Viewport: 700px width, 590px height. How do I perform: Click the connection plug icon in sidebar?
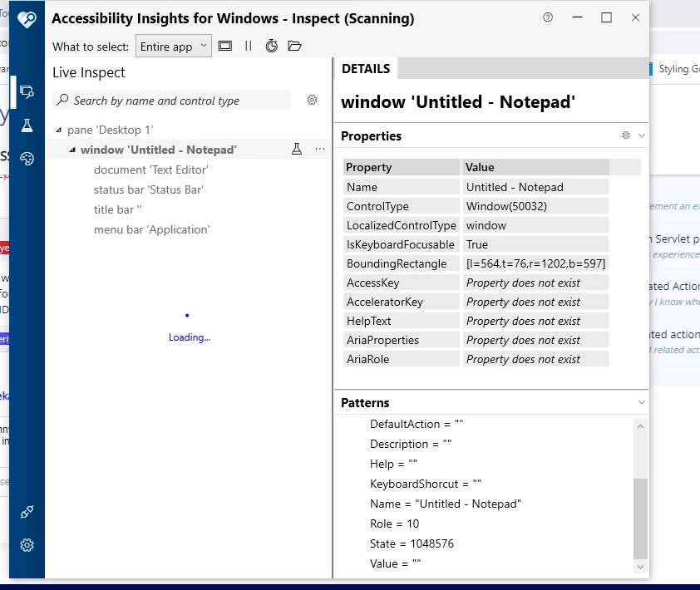(x=27, y=512)
